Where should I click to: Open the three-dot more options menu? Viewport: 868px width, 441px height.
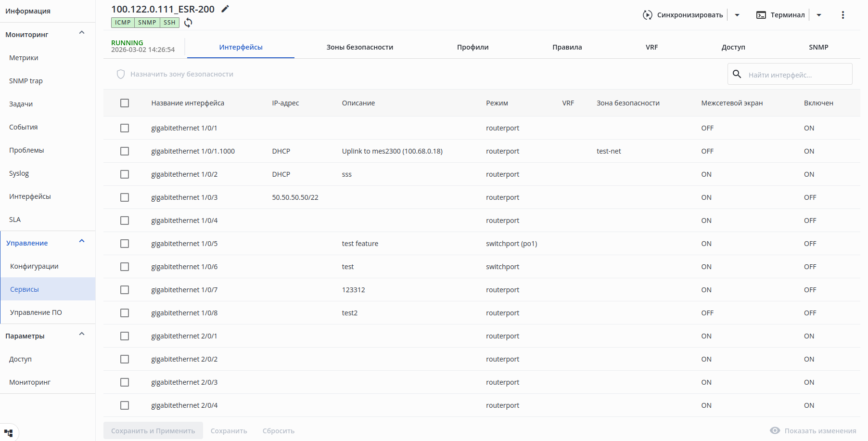[x=843, y=15]
